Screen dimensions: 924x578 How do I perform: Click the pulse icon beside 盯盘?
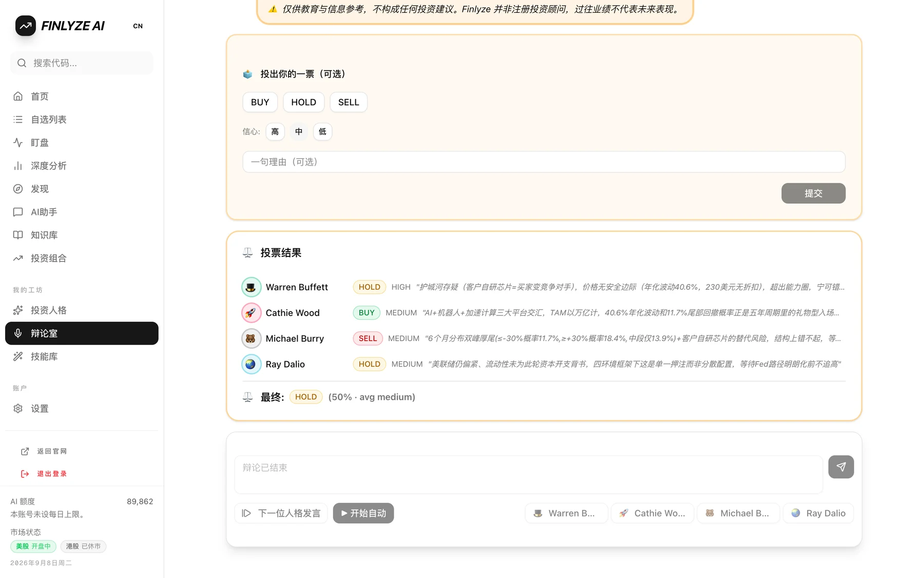[x=18, y=142]
